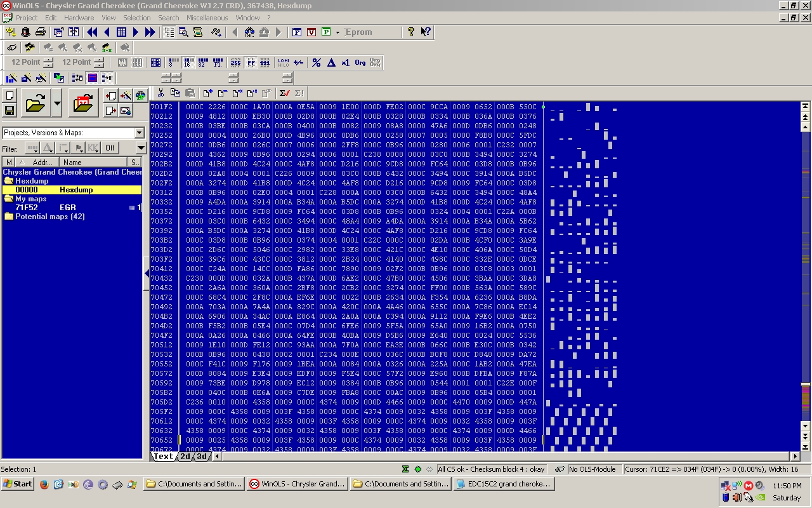Click the checksum sigma checkmark icon

pos(284,93)
